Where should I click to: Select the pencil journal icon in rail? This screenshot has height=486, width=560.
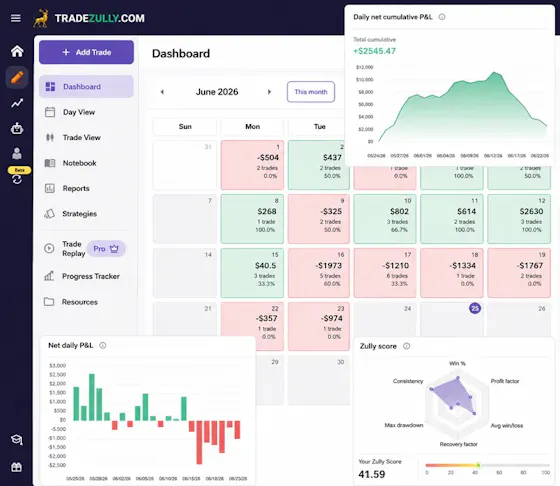coord(17,77)
